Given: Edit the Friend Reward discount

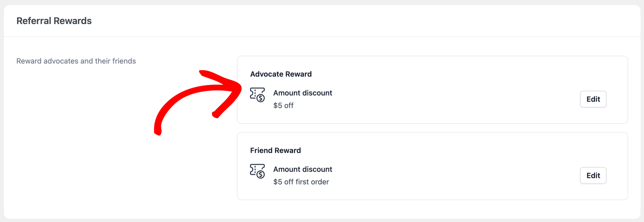Looking at the screenshot, I should (x=593, y=175).
